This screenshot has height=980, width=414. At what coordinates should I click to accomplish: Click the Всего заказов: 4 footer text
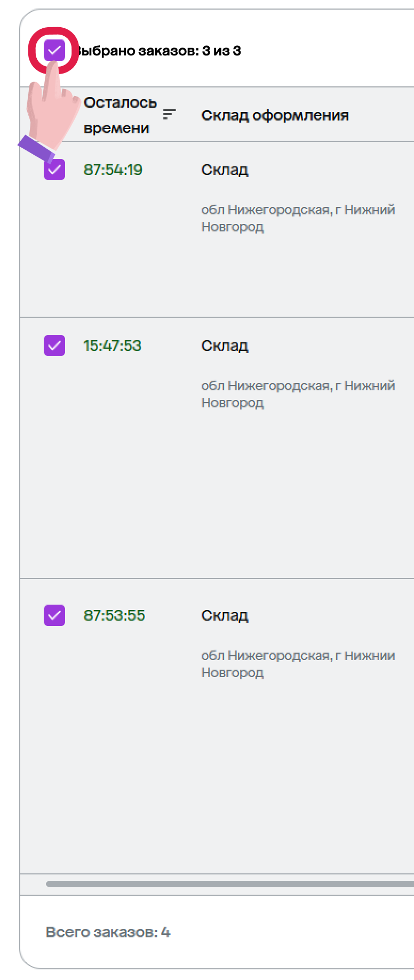click(x=108, y=932)
